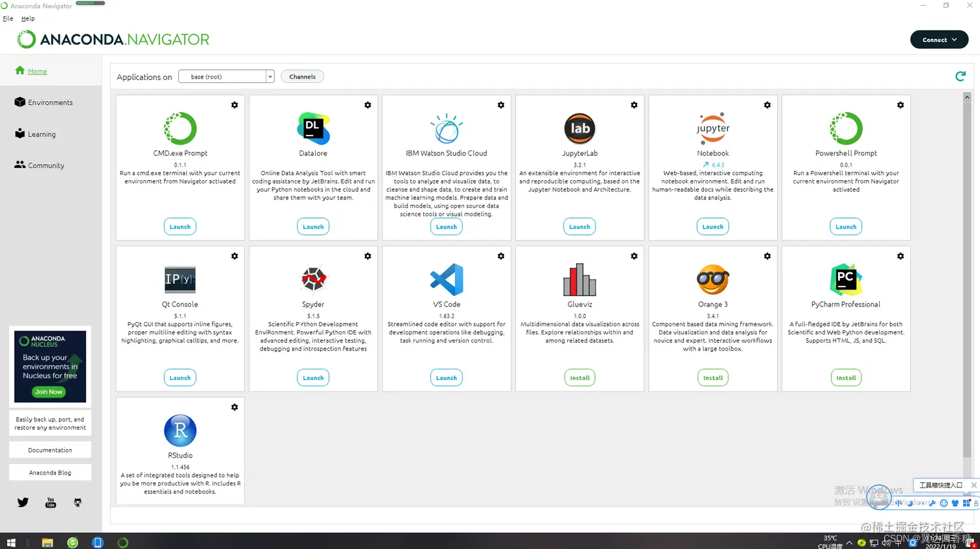Click the Datalore logo
Screen dimensions: 980x549
coord(313,128)
